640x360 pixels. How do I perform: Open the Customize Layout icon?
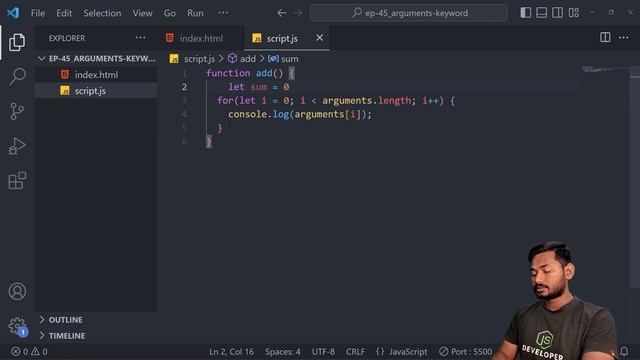pyautogui.click(x=574, y=13)
